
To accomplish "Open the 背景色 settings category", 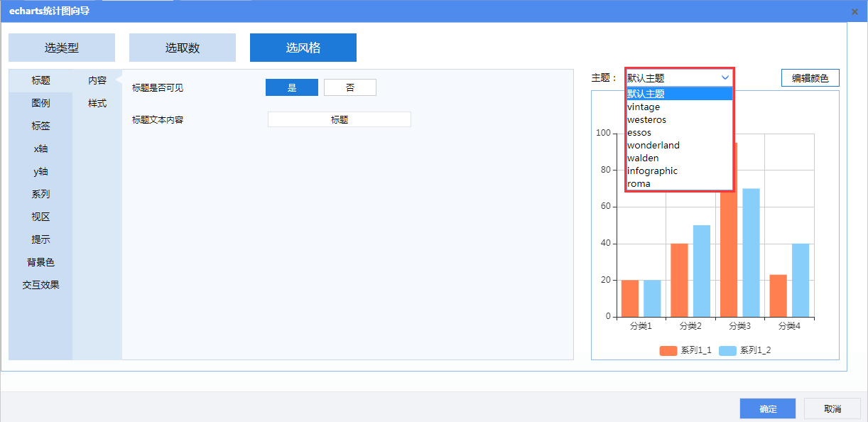I will coord(40,262).
